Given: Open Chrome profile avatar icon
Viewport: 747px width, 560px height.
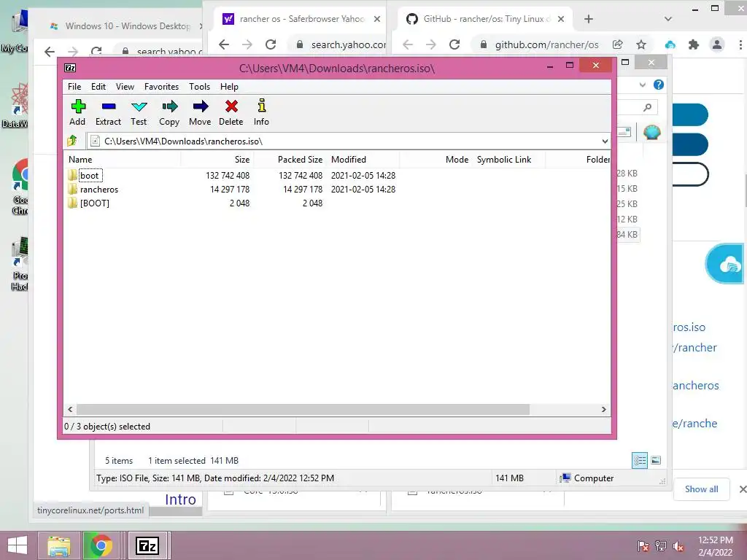Looking at the screenshot, I should pyautogui.click(x=716, y=44).
